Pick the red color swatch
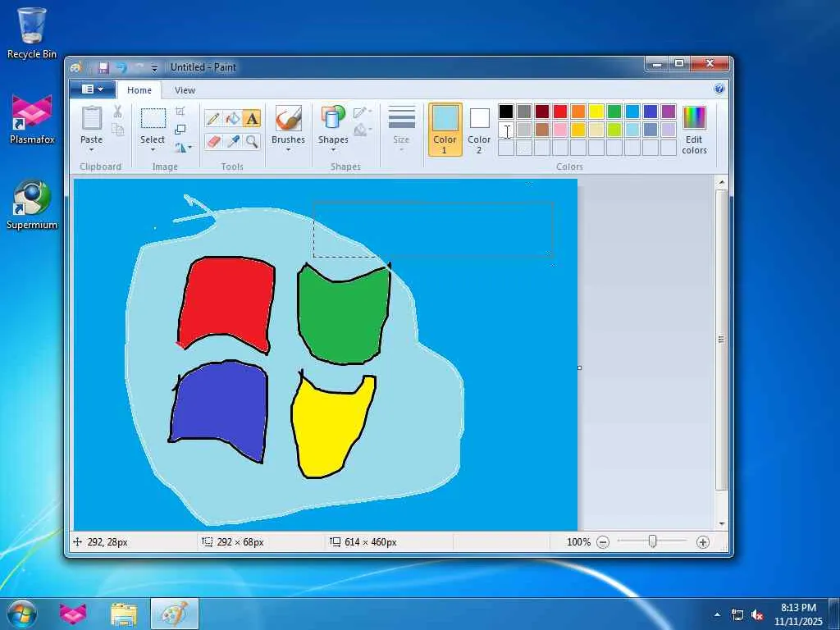Image resolution: width=840 pixels, height=630 pixels. [560, 111]
